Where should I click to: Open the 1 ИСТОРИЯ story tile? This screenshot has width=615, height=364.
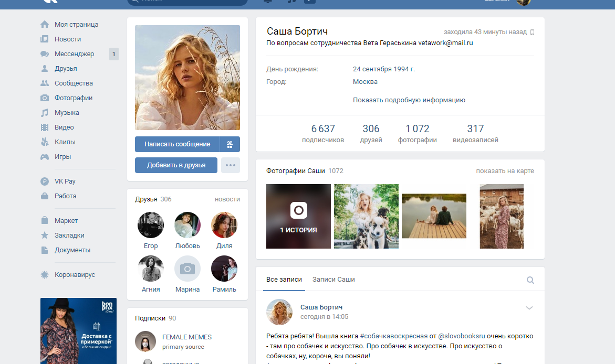pyautogui.click(x=298, y=216)
